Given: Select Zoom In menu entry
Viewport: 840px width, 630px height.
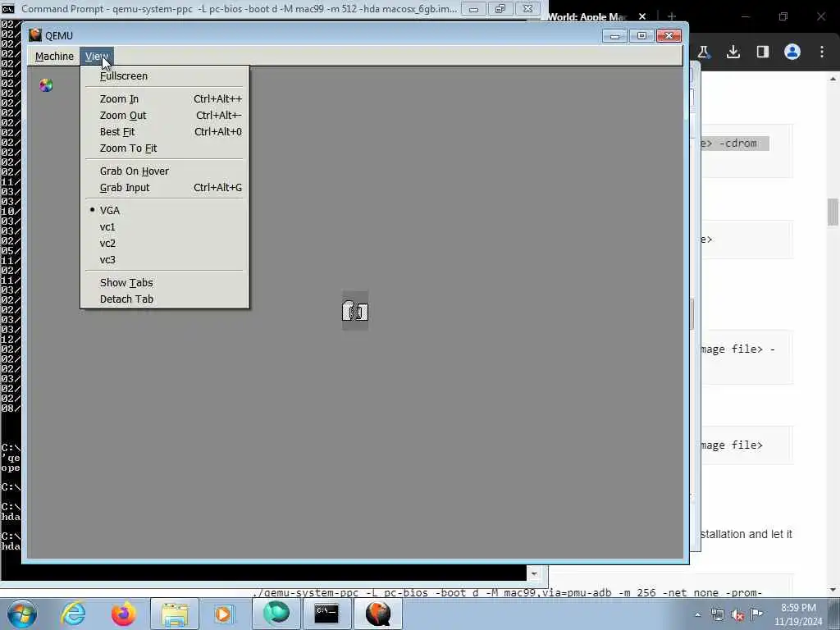Looking at the screenshot, I should pos(164,99).
